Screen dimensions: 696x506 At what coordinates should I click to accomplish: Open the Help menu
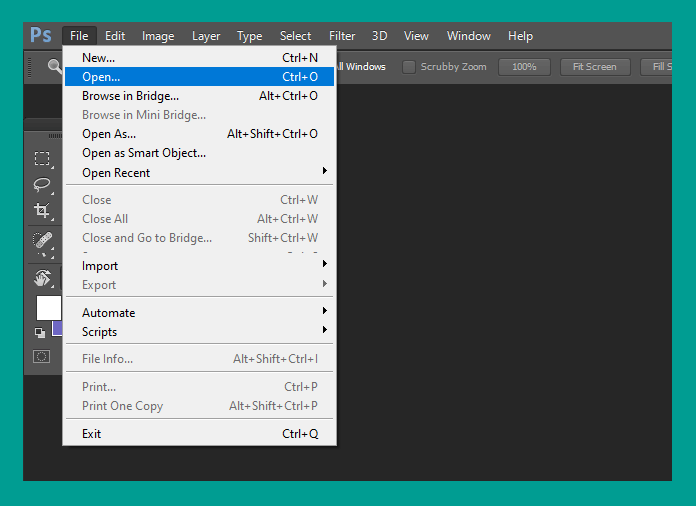click(520, 36)
